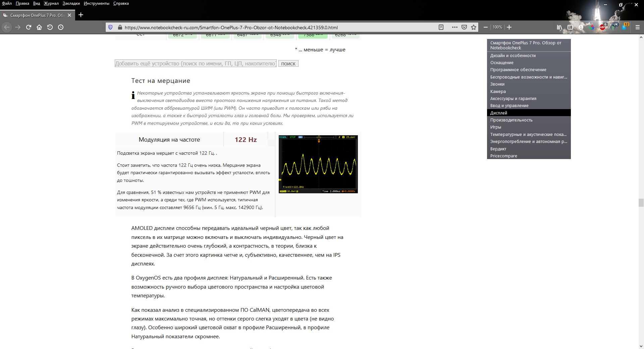644x349 pixels.
Task: Jump to 'Программное обеспечение' section
Action: [518, 70]
